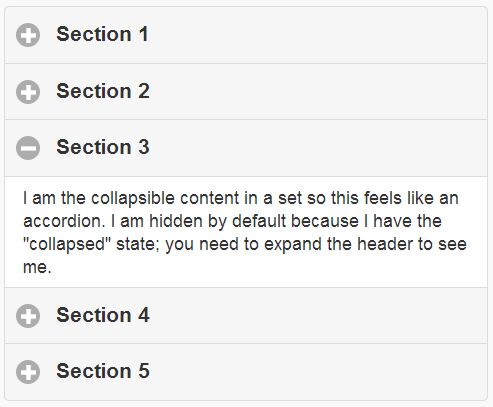493x407 pixels.
Task: Click the empty area of Section 3 header
Action: (x=317, y=148)
